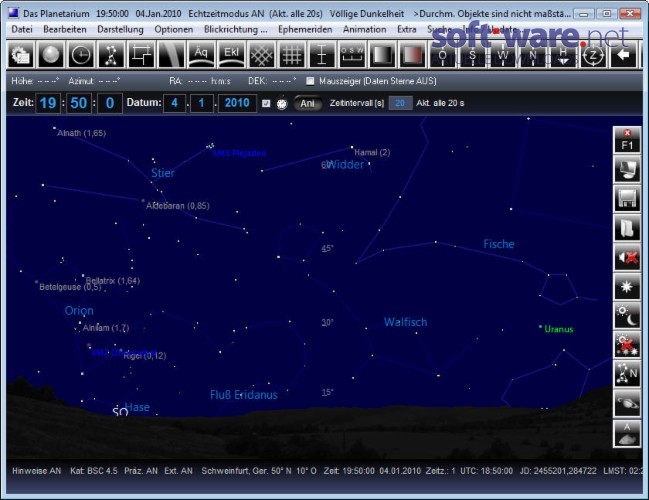This screenshot has height=500, width=649.
Task: Click the bright star sidebar icon
Action: click(x=627, y=287)
